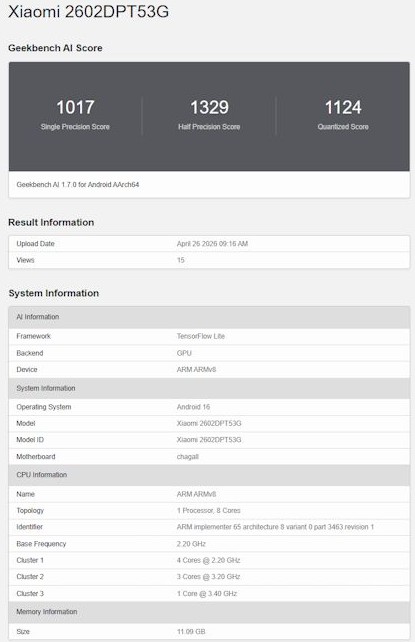Click the Model label
This screenshot has height=642, width=415.
26,423
